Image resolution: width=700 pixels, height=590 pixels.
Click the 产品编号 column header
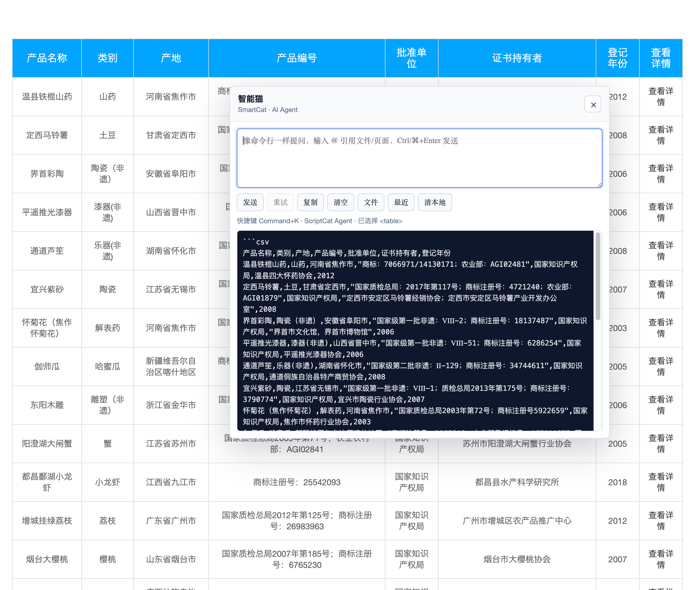point(297,58)
